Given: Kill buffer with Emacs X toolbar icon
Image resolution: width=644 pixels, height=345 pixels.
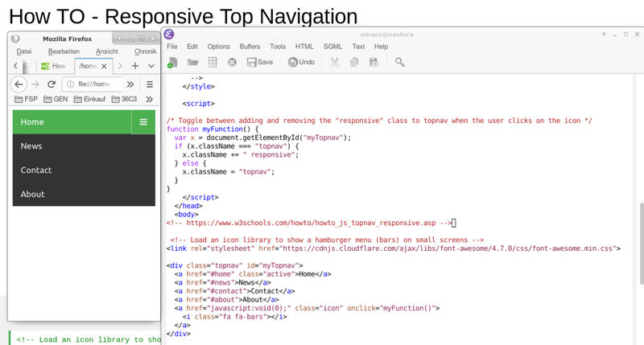Looking at the screenshot, I should pos(232,63).
